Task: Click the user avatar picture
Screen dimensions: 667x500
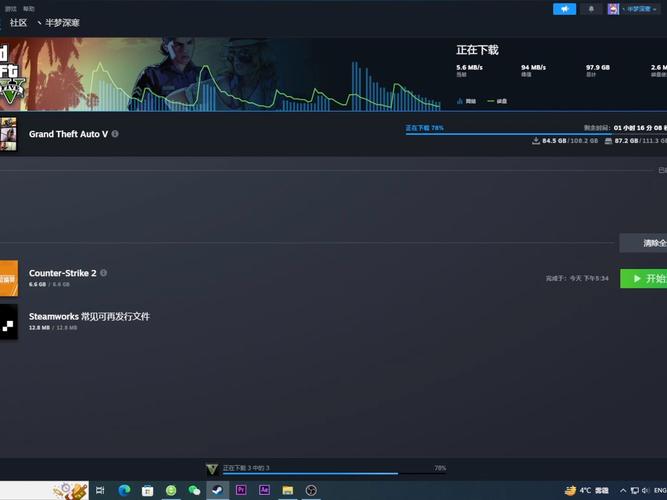Action: 613,9
